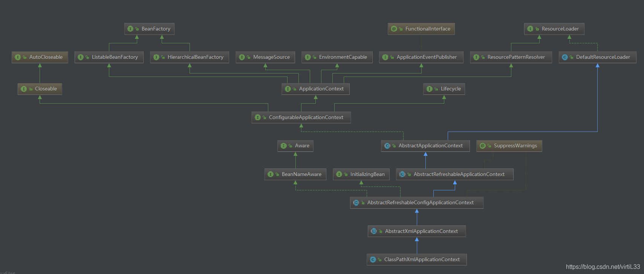Click the ResourceLoader interface icon
Screen dimensions: 644x274
click(x=531, y=29)
